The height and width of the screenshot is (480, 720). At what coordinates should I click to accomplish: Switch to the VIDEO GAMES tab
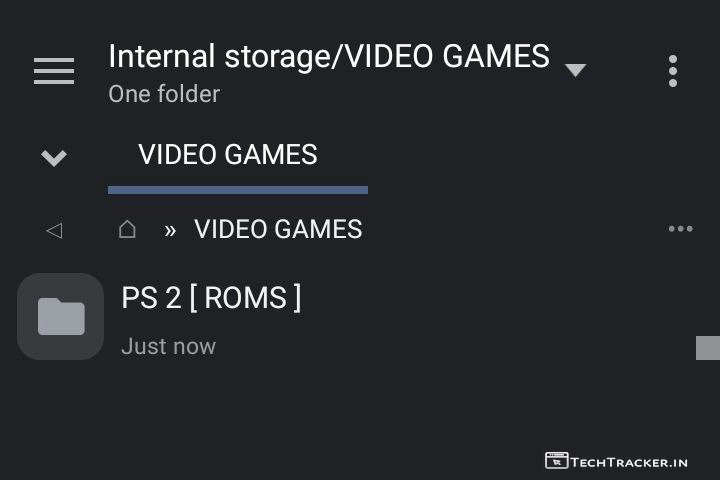(228, 155)
